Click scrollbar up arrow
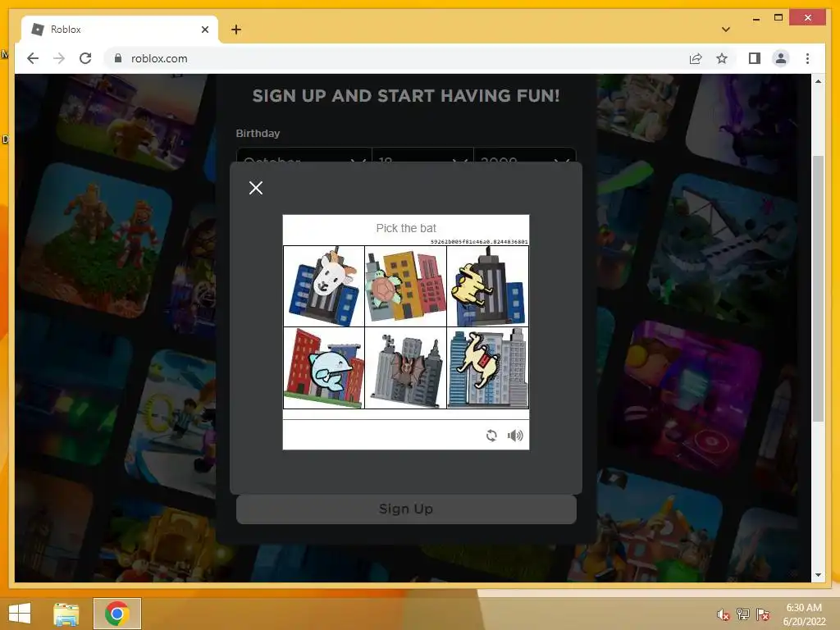This screenshot has width=840, height=630. (x=818, y=81)
